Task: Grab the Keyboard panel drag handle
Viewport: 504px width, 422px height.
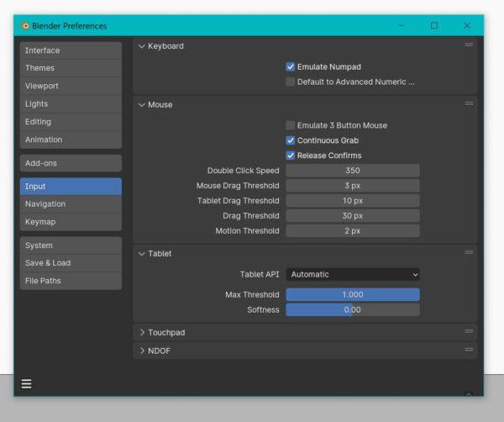Action: (469, 45)
